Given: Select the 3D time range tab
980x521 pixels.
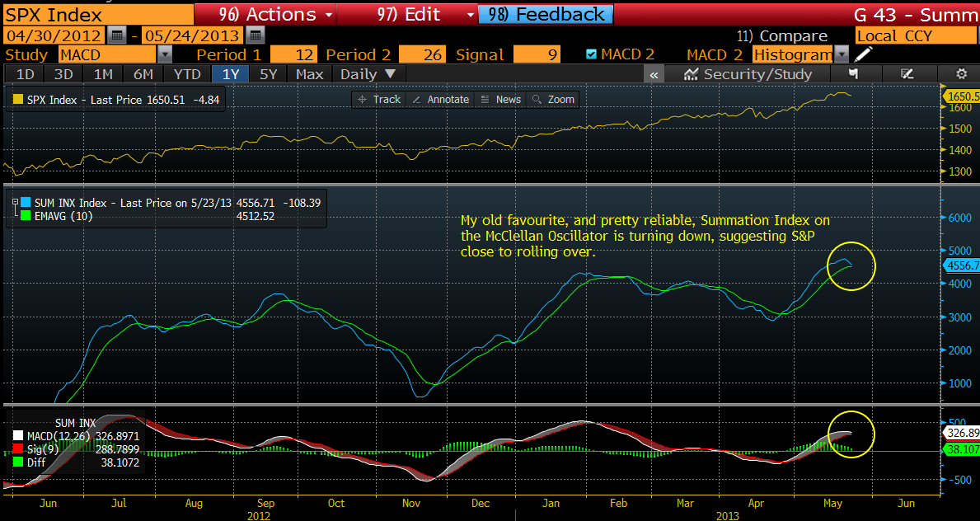Looking at the screenshot, I should (x=63, y=74).
